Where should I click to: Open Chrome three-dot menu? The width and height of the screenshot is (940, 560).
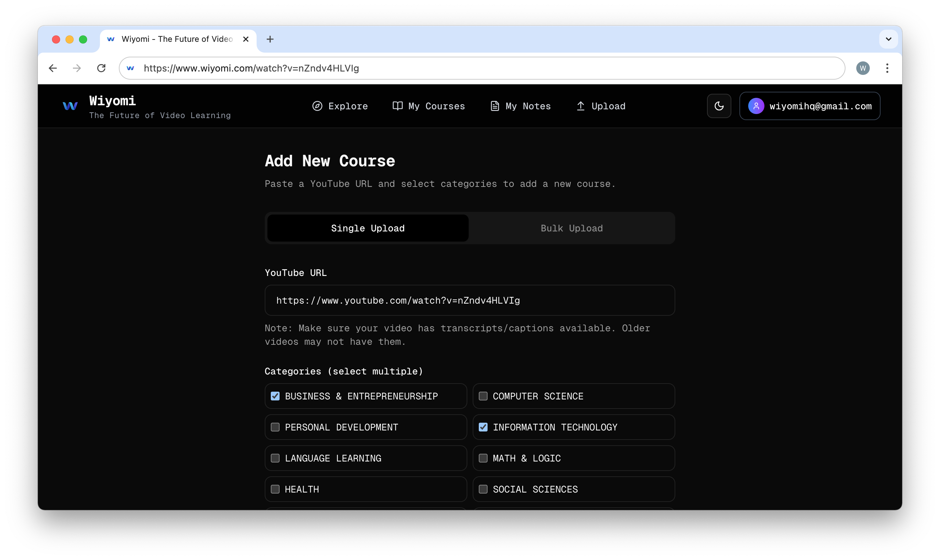tap(887, 68)
